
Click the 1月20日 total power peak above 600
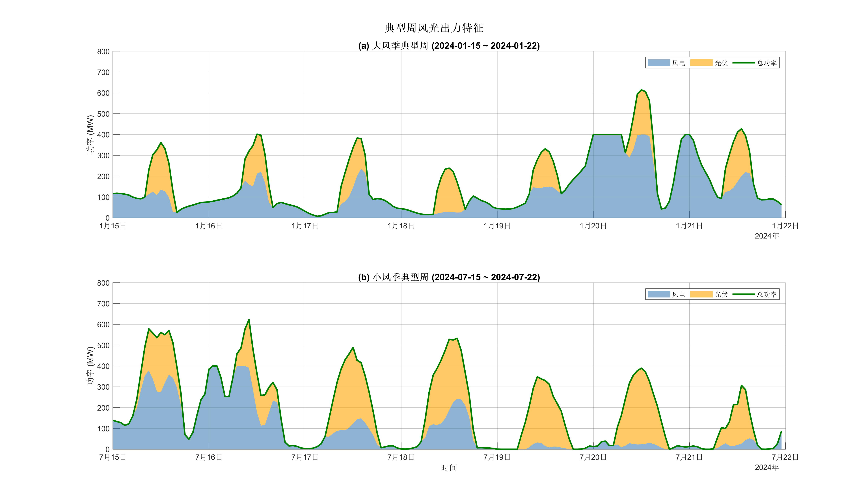pyautogui.click(x=641, y=90)
